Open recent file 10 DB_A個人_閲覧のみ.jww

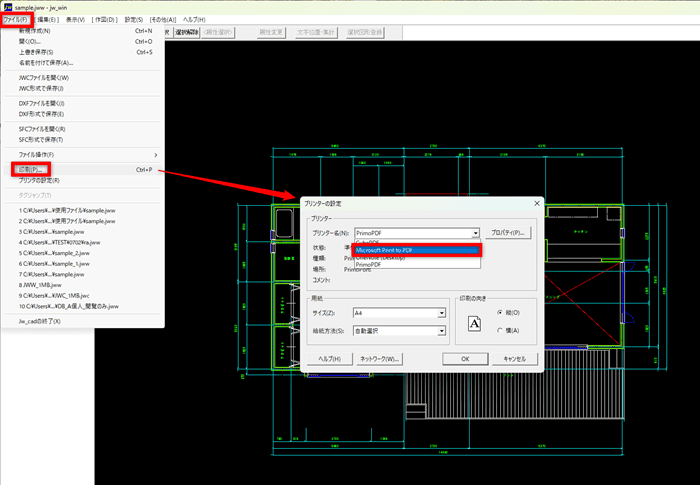[83, 306]
